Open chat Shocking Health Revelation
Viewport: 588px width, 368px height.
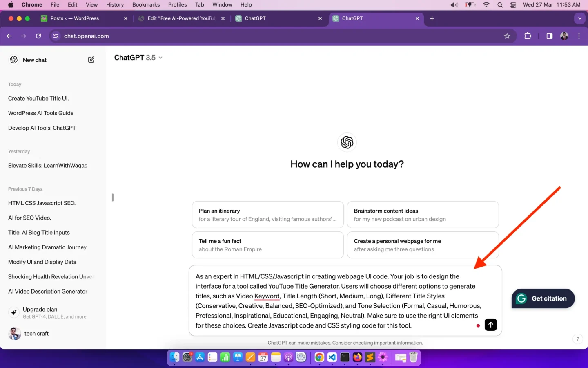tap(51, 277)
